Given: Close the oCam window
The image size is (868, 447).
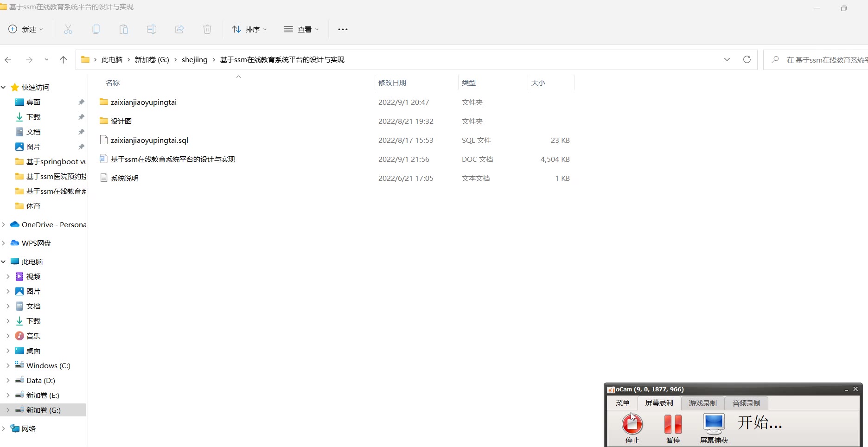Looking at the screenshot, I should click(x=855, y=389).
